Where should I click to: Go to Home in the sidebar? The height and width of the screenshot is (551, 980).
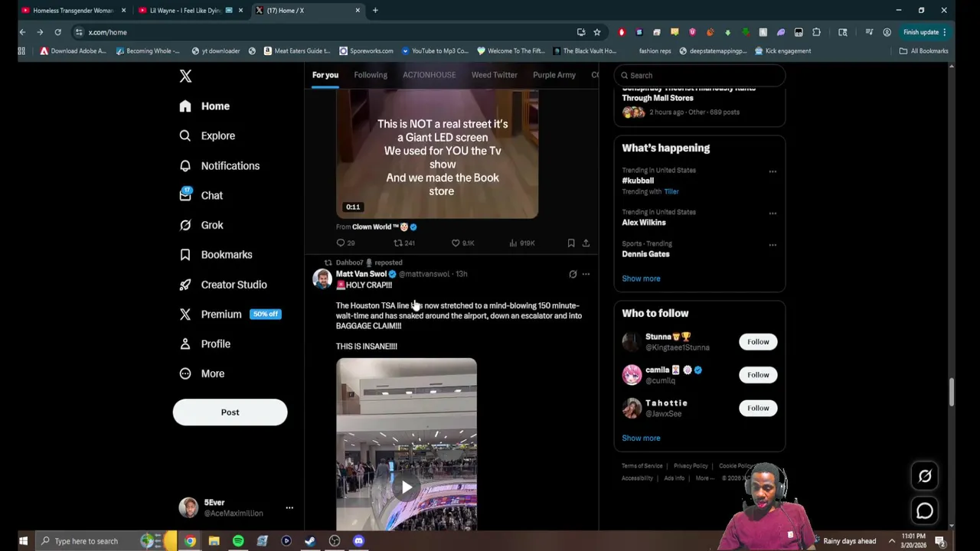point(204,106)
